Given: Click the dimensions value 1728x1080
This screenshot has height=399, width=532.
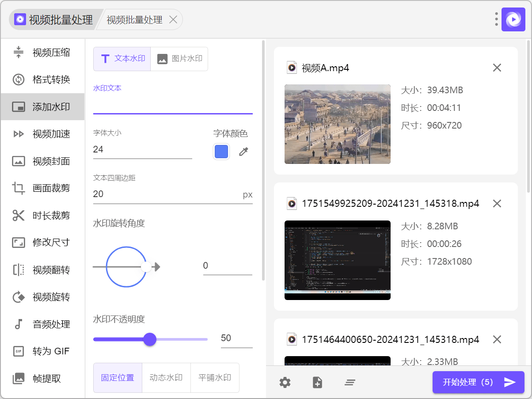Looking at the screenshot, I should pyautogui.click(x=449, y=262).
